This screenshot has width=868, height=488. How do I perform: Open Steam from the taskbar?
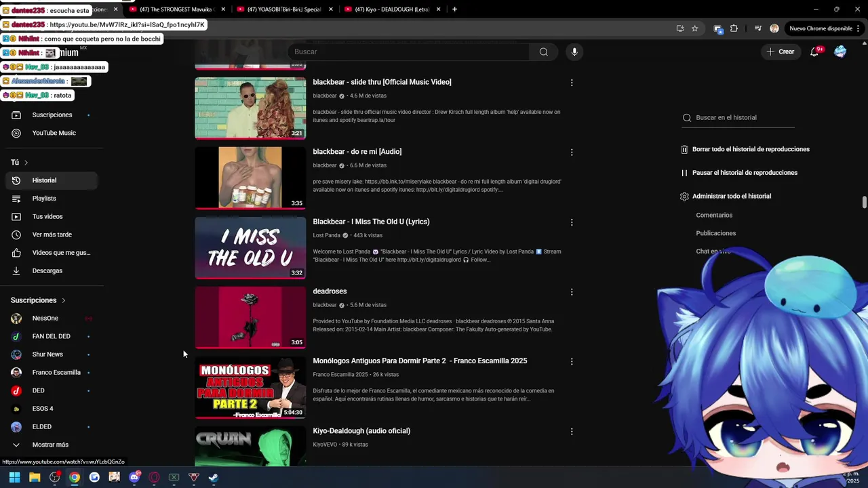[x=214, y=477]
